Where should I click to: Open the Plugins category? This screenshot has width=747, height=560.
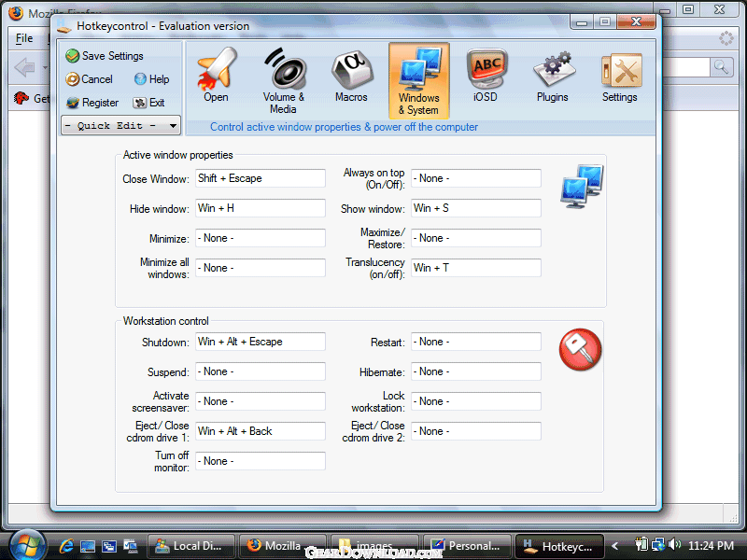pos(553,77)
